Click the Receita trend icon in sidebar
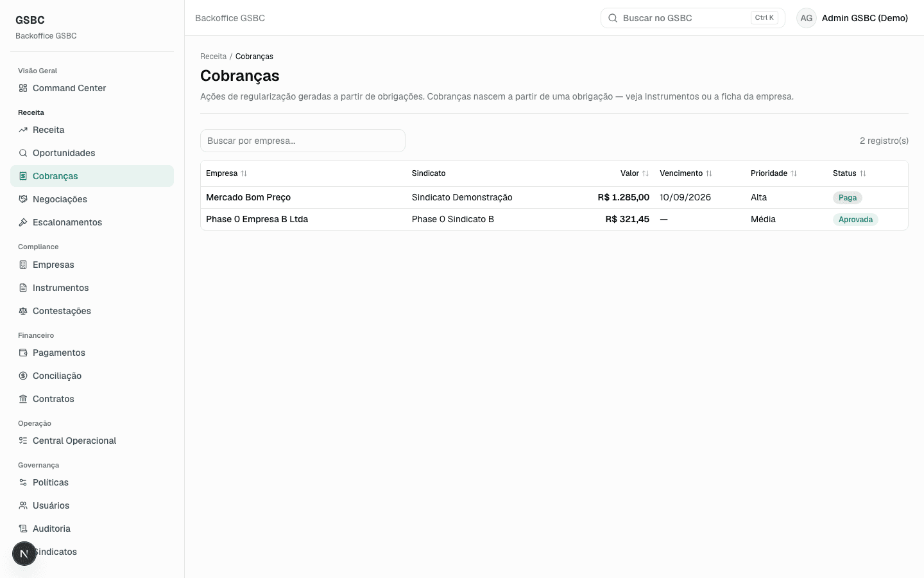The image size is (924, 578). (23, 130)
